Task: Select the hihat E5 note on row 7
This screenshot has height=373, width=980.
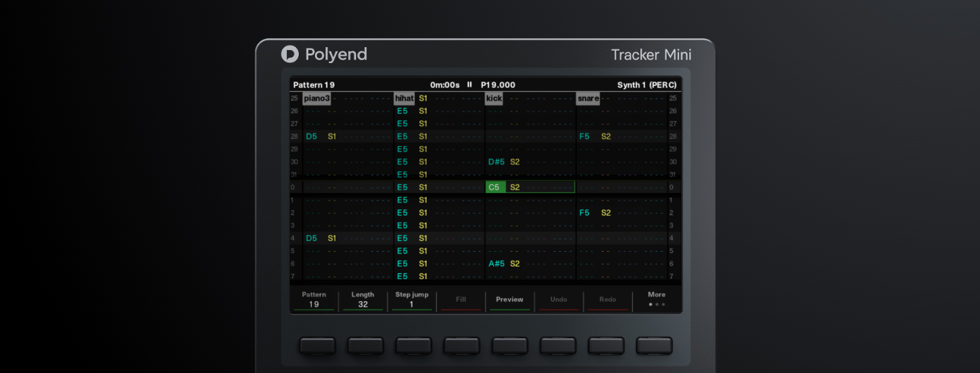Action: click(402, 276)
